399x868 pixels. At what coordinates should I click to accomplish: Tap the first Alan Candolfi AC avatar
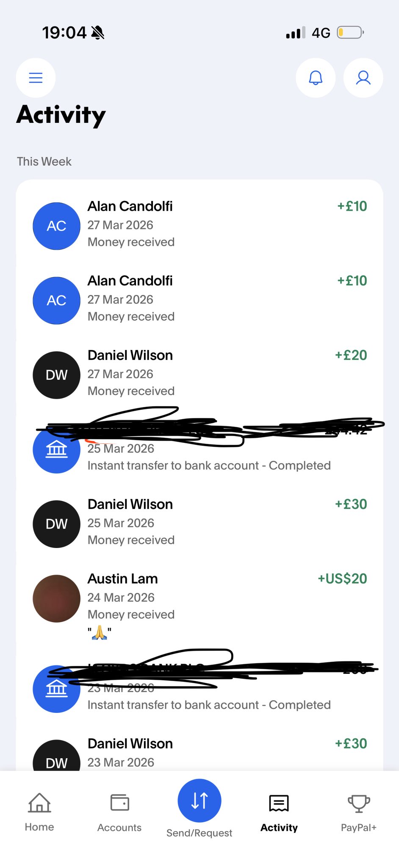(x=56, y=226)
